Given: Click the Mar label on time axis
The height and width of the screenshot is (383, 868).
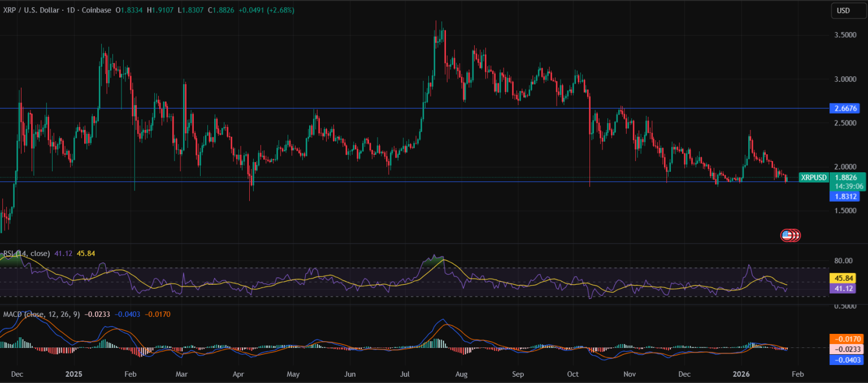Looking at the screenshot, I should pos(183,374).
